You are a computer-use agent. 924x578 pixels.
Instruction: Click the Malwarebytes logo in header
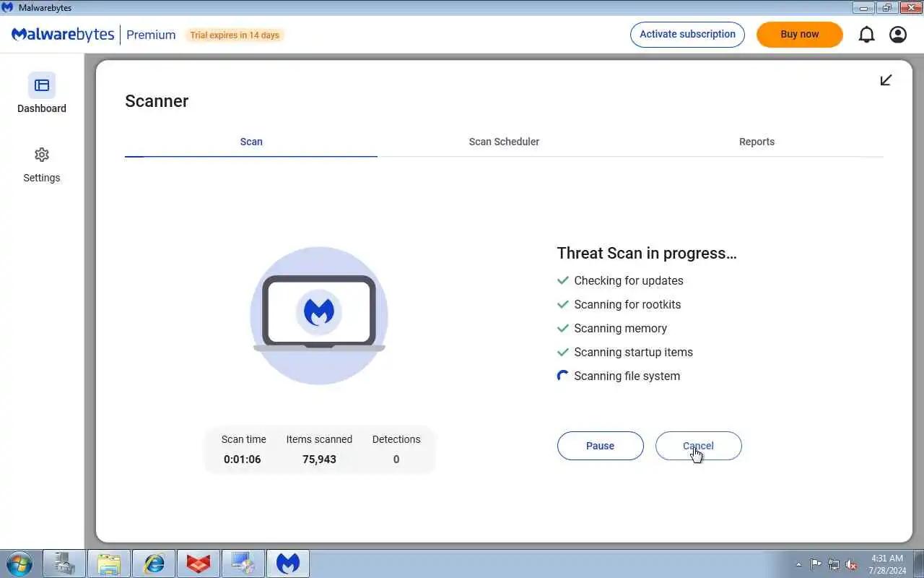click(63, 35)
